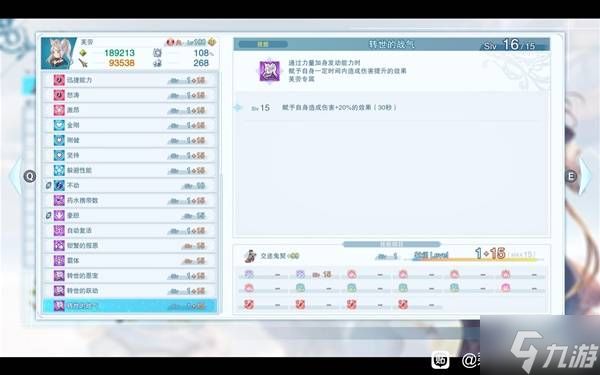
Task: Select the 御蟹的报恩 skill row
Action: point(130,246)
